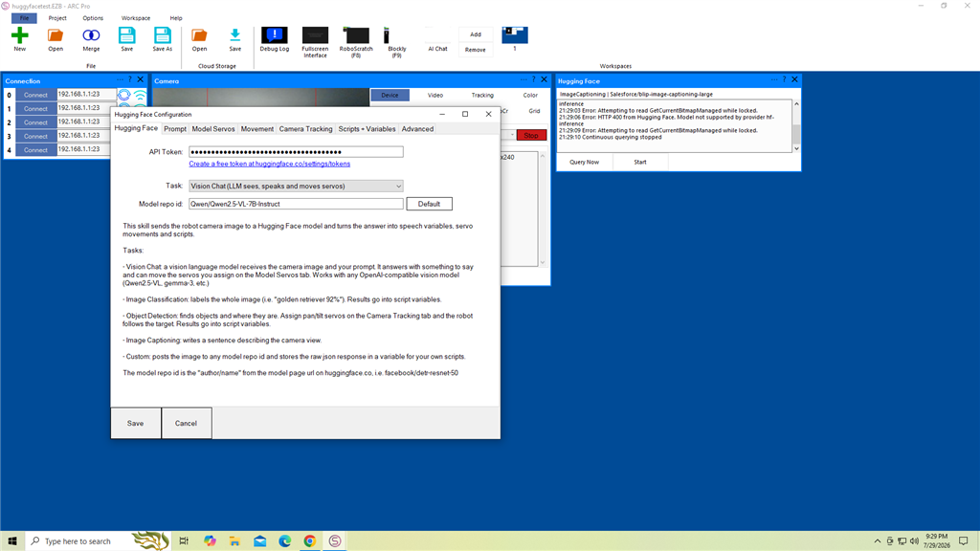The image size is (980, 551).
Task: Select the Camera Grid tab
Action: click(x=534, y=111)
